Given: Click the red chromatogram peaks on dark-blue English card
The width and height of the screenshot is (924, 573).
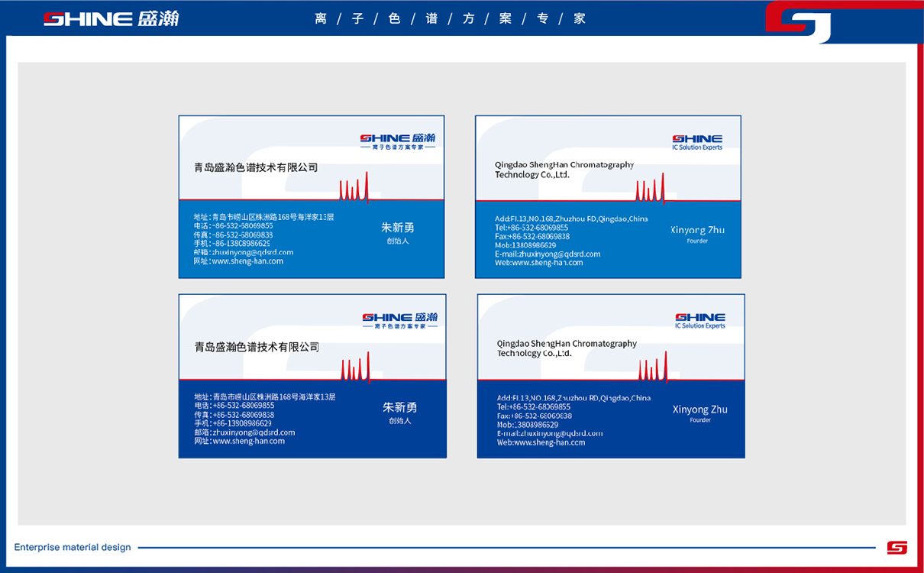Looking at the screenshot, I should 654,367.
